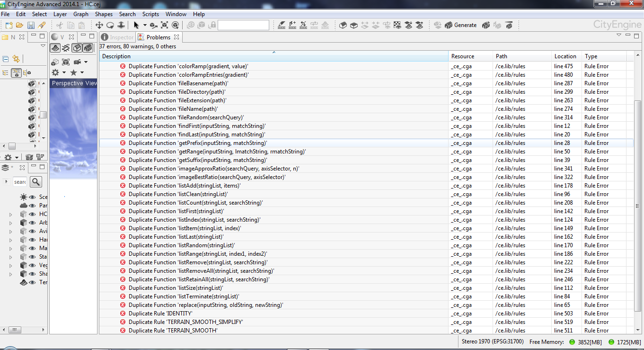Click the Link with Editor icon in Navigator
Screen dimensions: 644x350
point(16,59)
